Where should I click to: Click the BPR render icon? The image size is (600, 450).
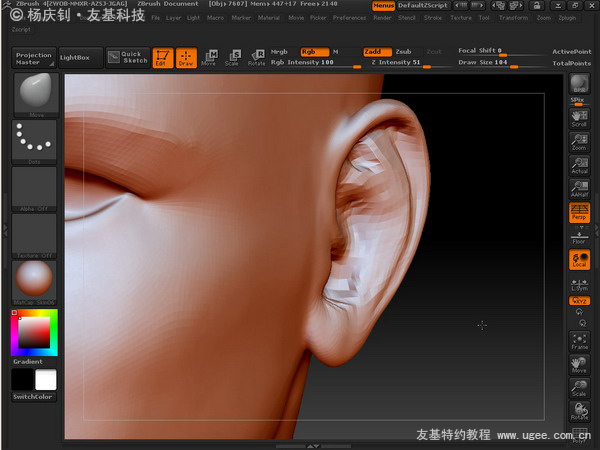point(579,84)
